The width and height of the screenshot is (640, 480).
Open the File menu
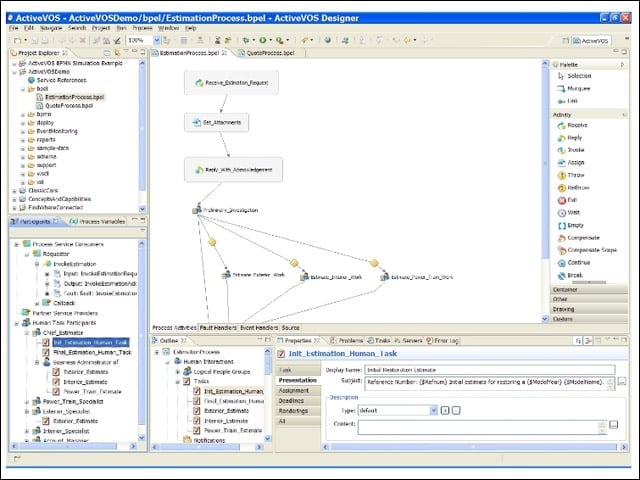click(x=13, y=28)
